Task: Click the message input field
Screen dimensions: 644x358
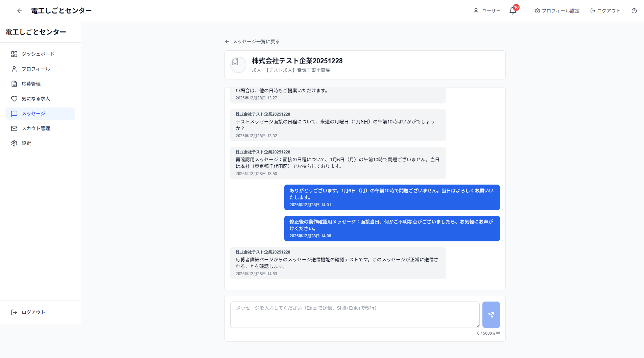Action: click(354, 314)
